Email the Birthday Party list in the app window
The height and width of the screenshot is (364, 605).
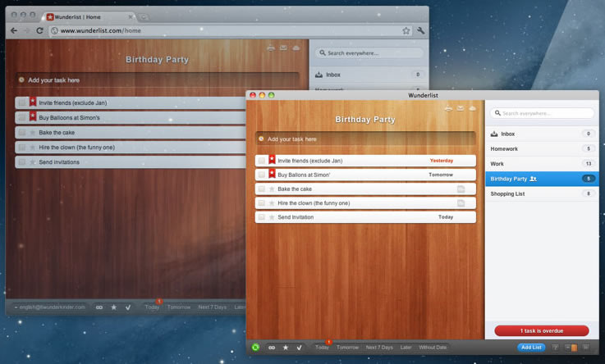click(461, 108)
